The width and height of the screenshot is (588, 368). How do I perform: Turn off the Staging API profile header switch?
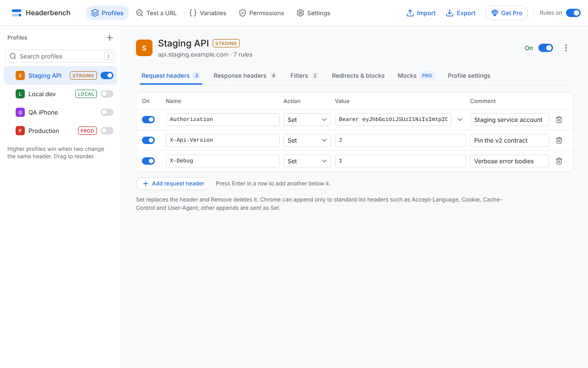(x=546, y=48)
